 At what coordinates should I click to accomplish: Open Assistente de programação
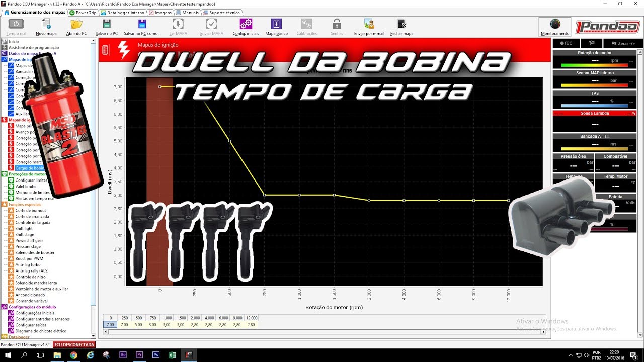pos(34,47)
